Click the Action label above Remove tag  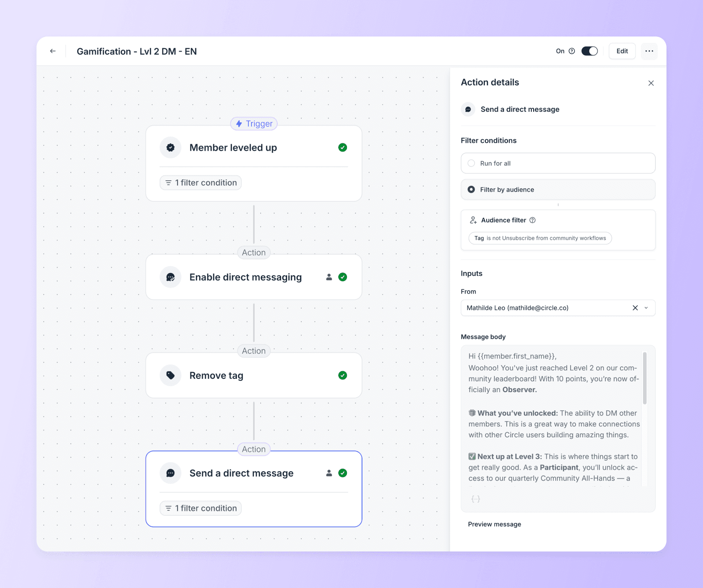click(254, 351)
